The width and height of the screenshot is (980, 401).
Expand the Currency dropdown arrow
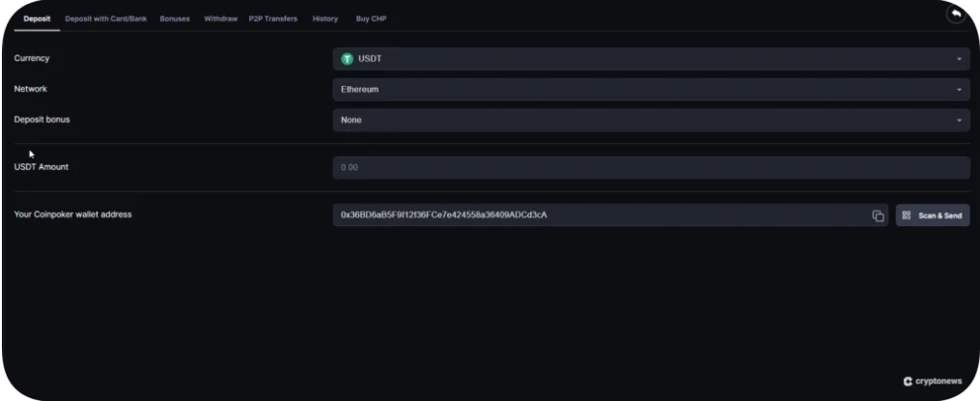click(x=959, y=60)
